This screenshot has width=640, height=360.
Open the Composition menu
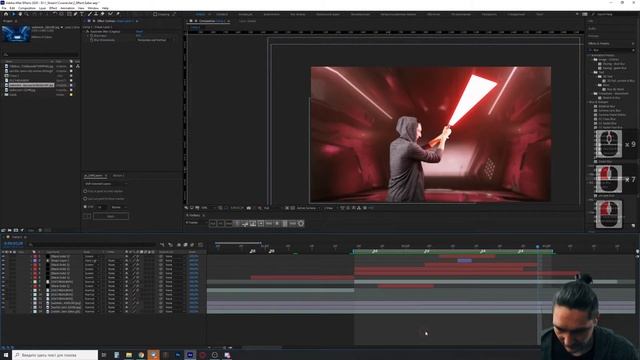pyautogui.click(x=27, y=8)
